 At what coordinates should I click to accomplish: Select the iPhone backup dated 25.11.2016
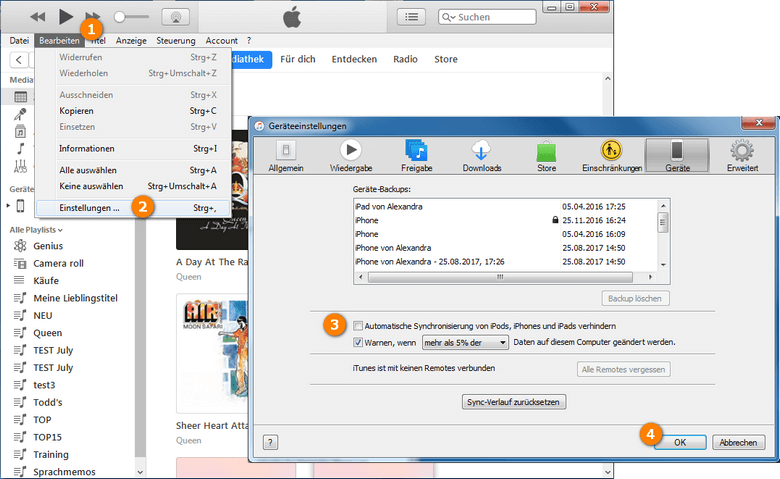(x=506, y=220)
